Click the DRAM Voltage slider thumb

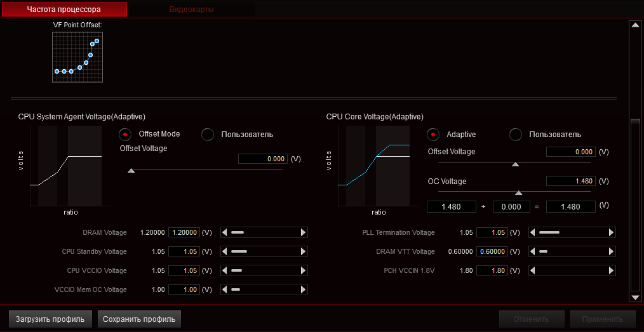click(x=238, y=233)
